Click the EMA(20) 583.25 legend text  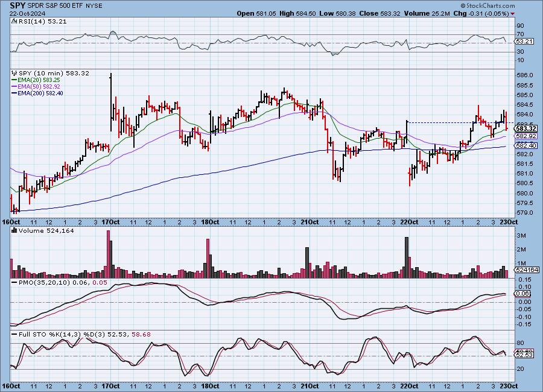click(39, 80)
